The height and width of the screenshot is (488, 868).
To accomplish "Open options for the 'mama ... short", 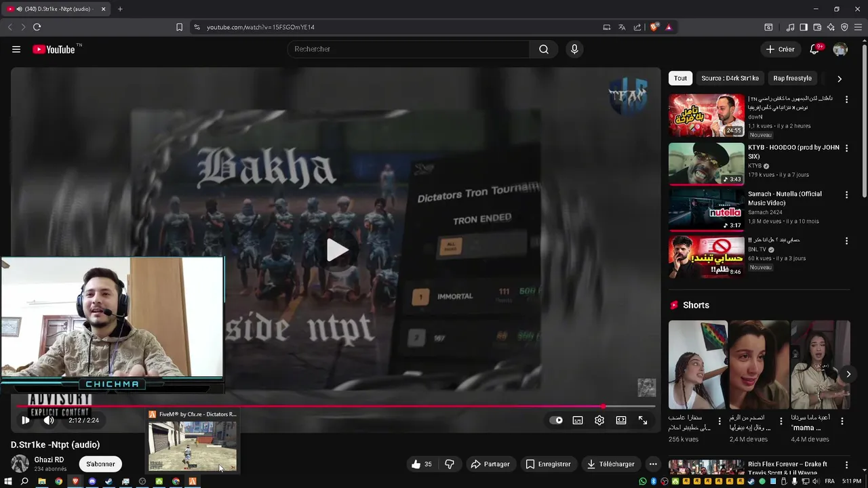I will tap(842, 421).
